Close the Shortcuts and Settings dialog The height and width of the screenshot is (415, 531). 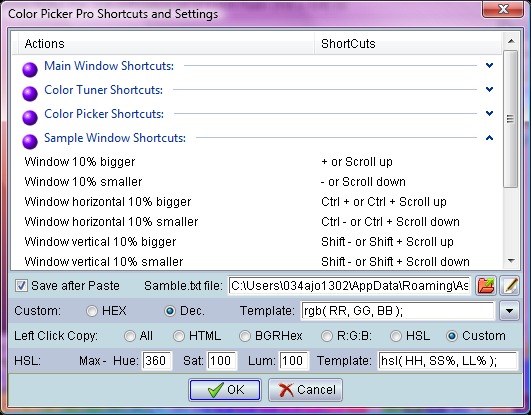(503, 9)
